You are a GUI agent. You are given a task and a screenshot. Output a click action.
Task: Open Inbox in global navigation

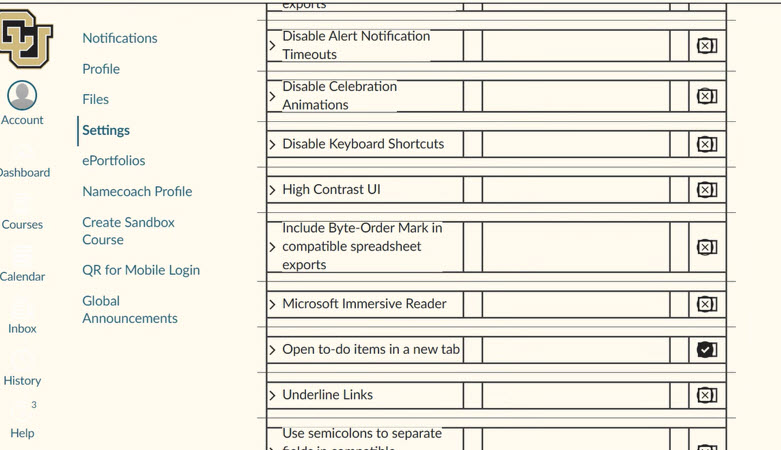[22, 328]
